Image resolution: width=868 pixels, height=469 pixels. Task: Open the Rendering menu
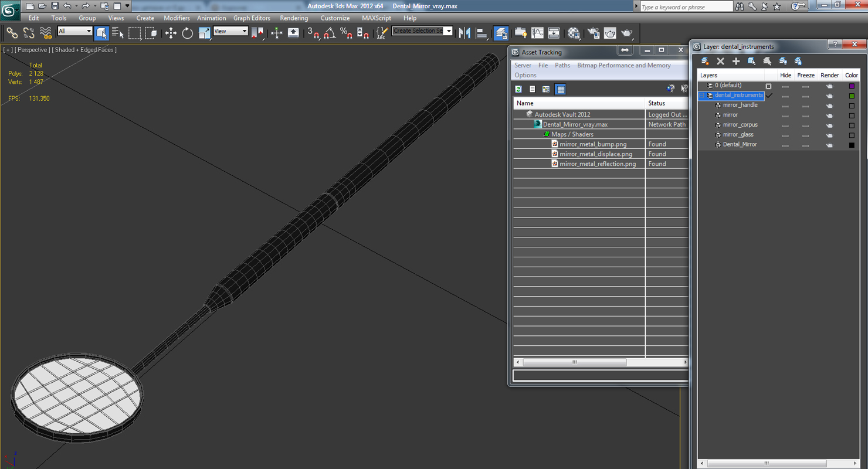(294, 18)
